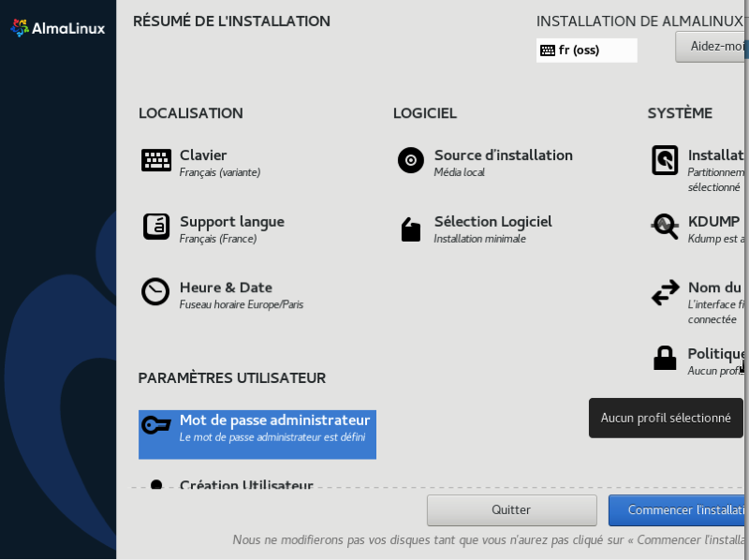Click the package icon for Sélection Logiciel
The width and height of the screenshot is (749, 560).
click(411, 228)
